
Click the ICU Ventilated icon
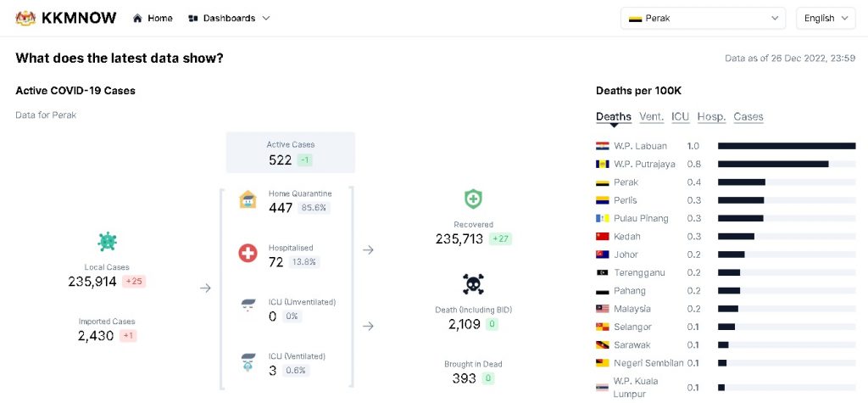click(248, 363)
